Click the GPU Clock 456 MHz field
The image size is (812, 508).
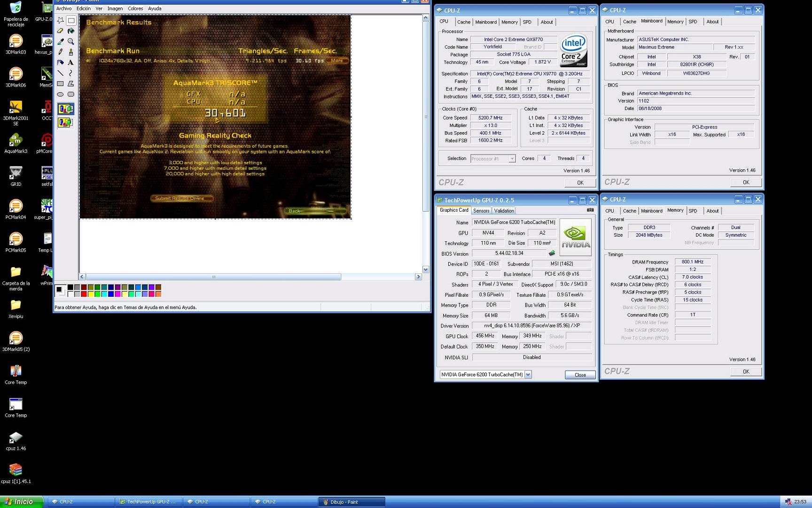click(485, 336)
